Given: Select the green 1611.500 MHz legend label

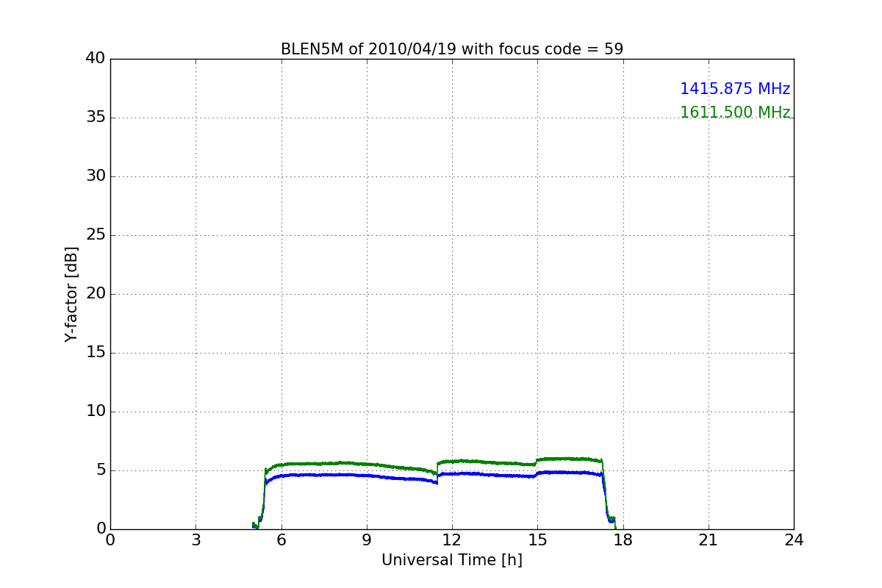Looking at the screenshot, I should (735, 112).
